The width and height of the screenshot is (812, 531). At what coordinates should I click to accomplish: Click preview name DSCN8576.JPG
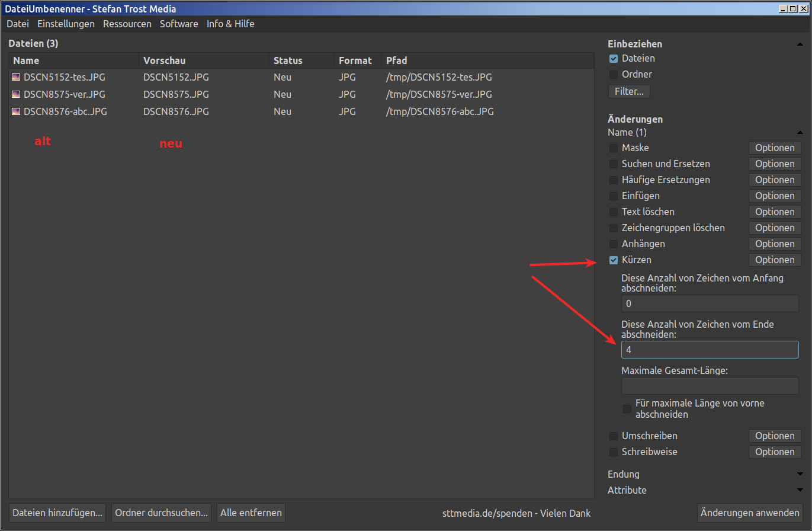point(176,111)
